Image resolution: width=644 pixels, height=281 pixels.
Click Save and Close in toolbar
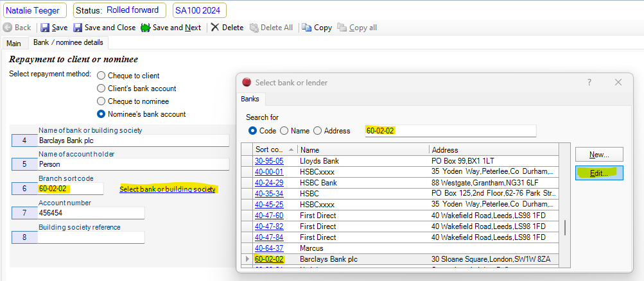77,28
